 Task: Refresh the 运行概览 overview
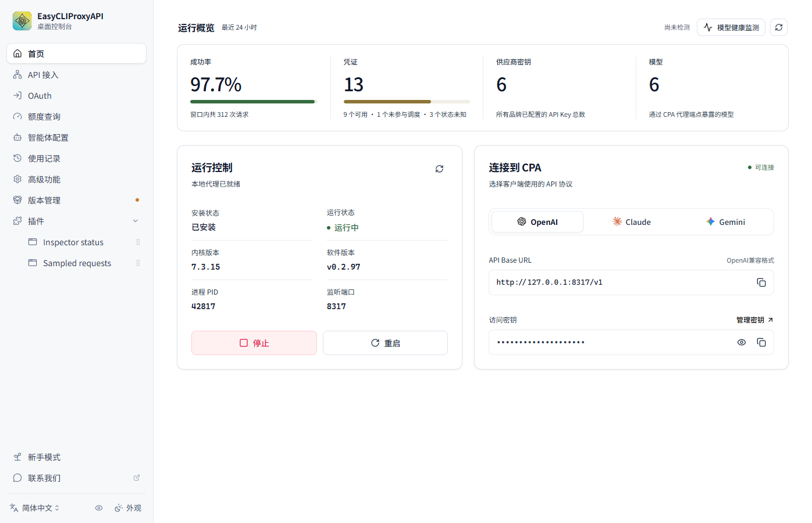click(779, 27)
